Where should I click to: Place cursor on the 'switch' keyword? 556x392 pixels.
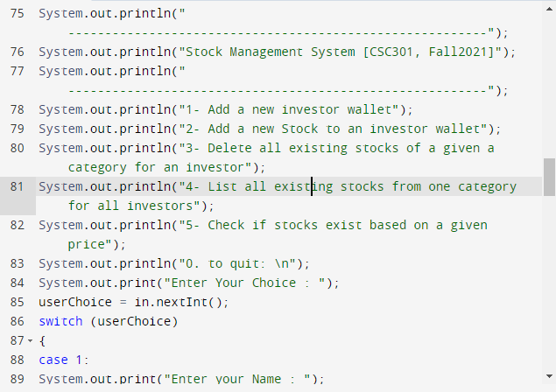[61, 321]
